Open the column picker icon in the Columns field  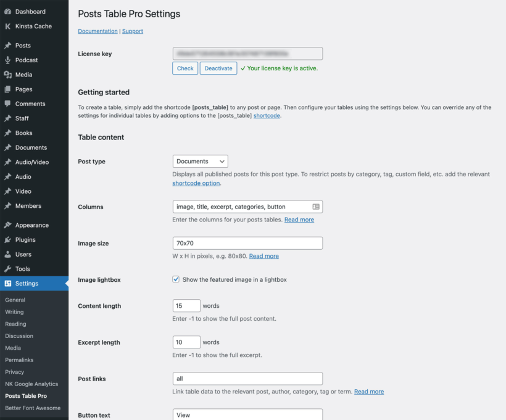pyautogui.click(x=315, y=205)
